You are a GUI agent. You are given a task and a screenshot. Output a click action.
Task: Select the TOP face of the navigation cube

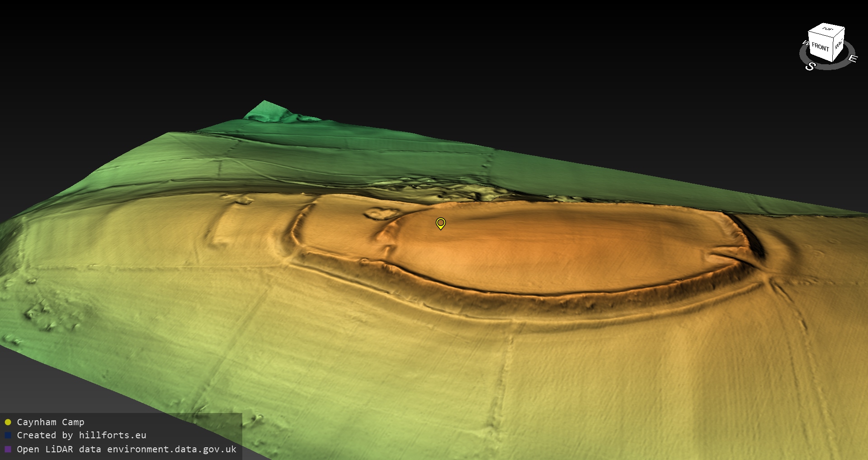tap(827, 29)
